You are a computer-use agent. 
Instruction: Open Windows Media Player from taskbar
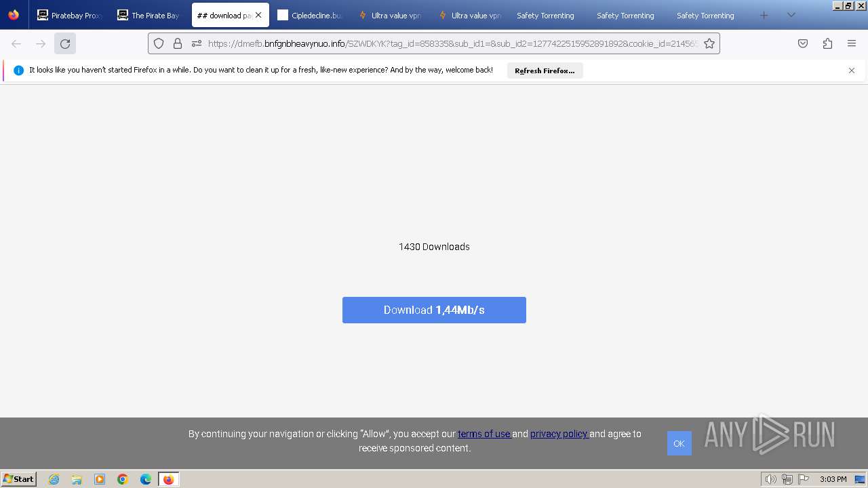click(x=100, y=479)
